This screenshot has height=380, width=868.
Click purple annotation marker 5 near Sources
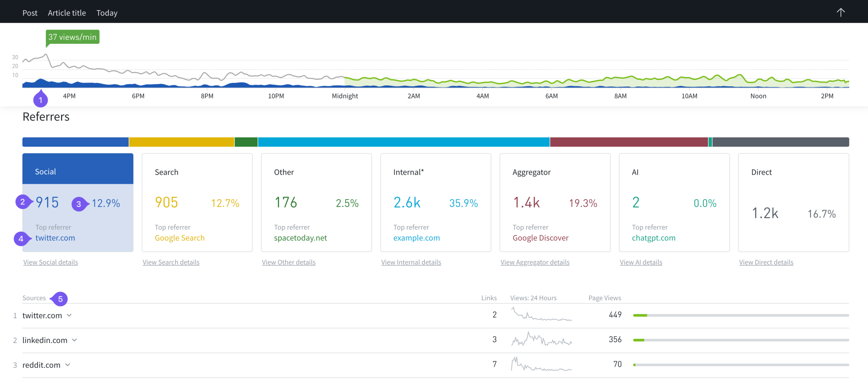click(x=60, y=299)
